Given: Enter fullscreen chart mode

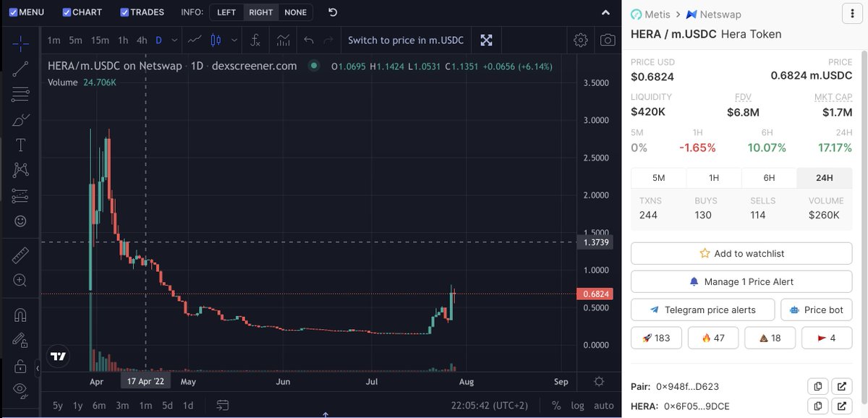Looking at the screenshot, I should pyautogui.click(x=487, y=40).
